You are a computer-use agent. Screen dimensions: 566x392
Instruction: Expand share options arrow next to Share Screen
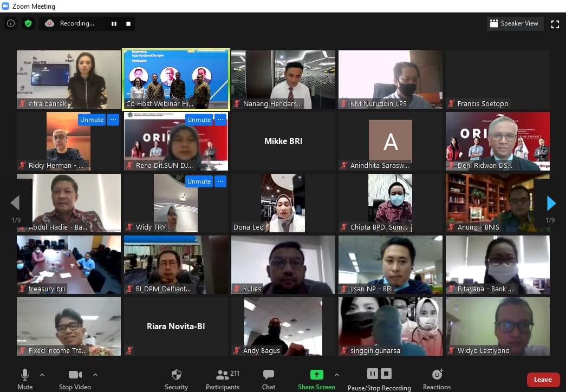click(336, 375)
